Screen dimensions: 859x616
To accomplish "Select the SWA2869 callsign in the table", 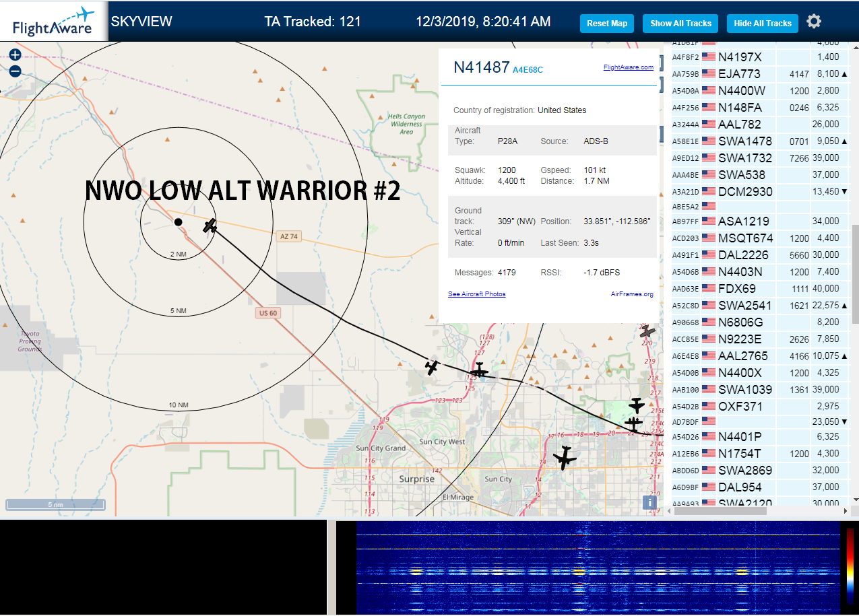I will point(745,471).
